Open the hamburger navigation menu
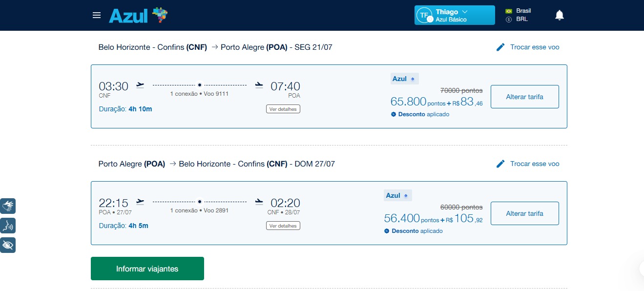The height and width of the screenshot is (291, 644). point(97,15)
